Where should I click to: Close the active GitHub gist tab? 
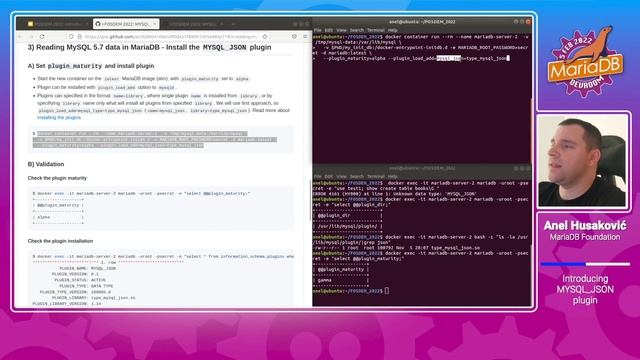tap(155, 24)
